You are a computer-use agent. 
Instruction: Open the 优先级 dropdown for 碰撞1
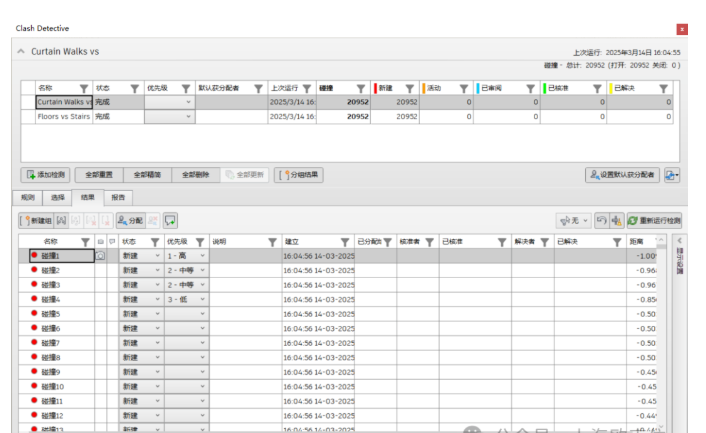pos(202,256)
